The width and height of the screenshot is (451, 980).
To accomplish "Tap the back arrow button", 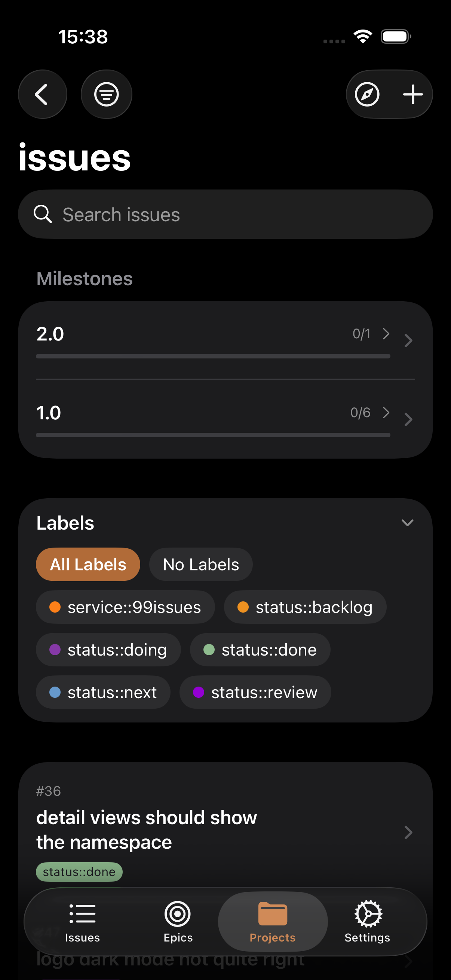I will 42,94.
